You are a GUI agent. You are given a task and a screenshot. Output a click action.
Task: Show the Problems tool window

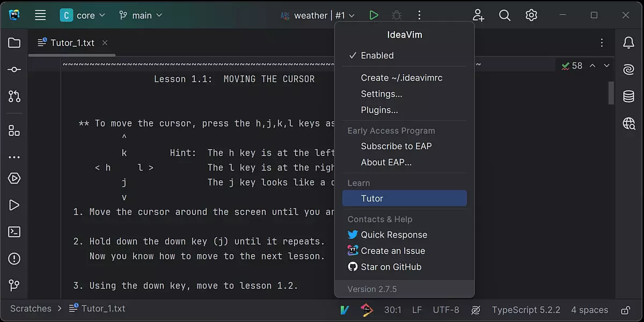click(x=14, y=259)
